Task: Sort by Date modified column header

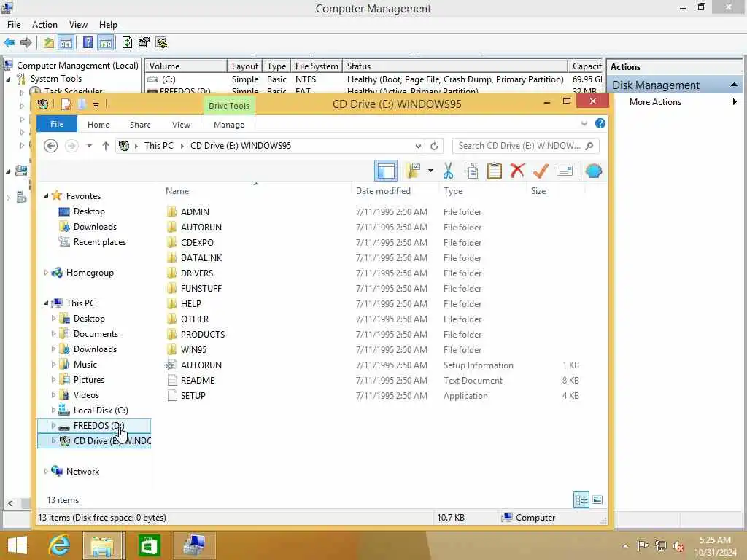Action: [383, 191]
